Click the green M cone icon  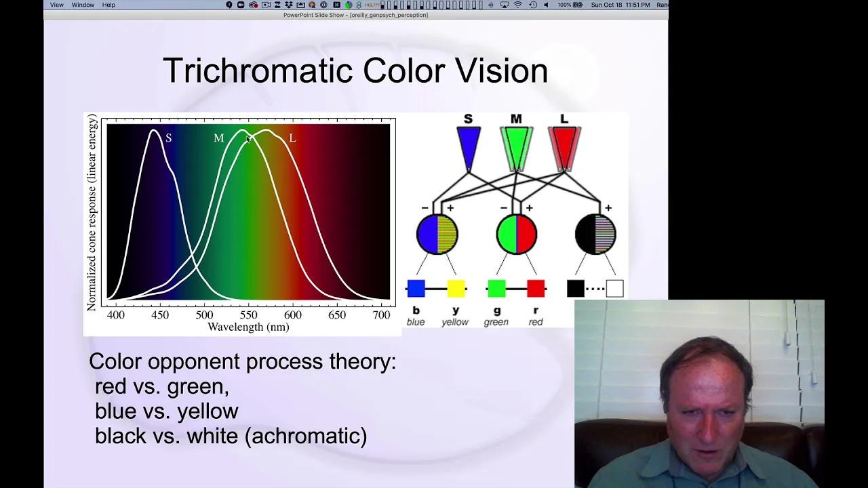point(517,148)
